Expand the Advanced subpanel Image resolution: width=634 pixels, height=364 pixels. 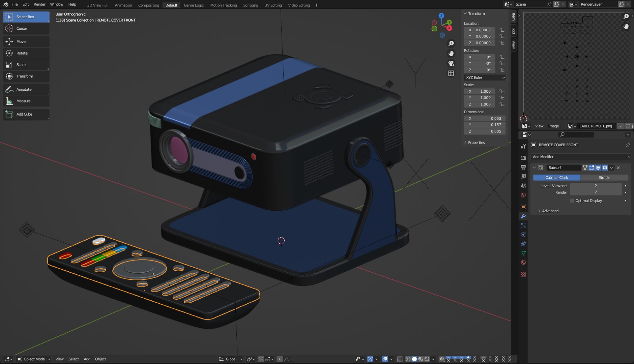click(x=550, y=211)
